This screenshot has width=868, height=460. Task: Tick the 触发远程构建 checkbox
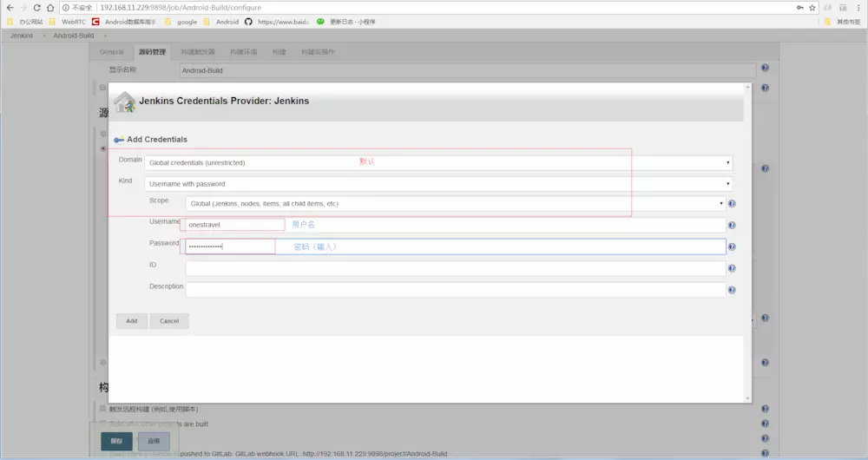pyautogui.click(x=103, y=409)
